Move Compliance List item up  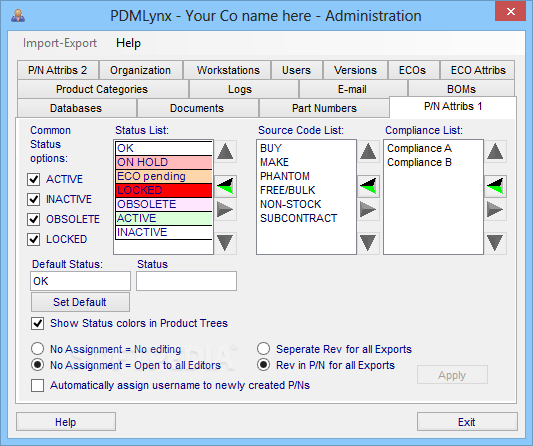[495, 152]
